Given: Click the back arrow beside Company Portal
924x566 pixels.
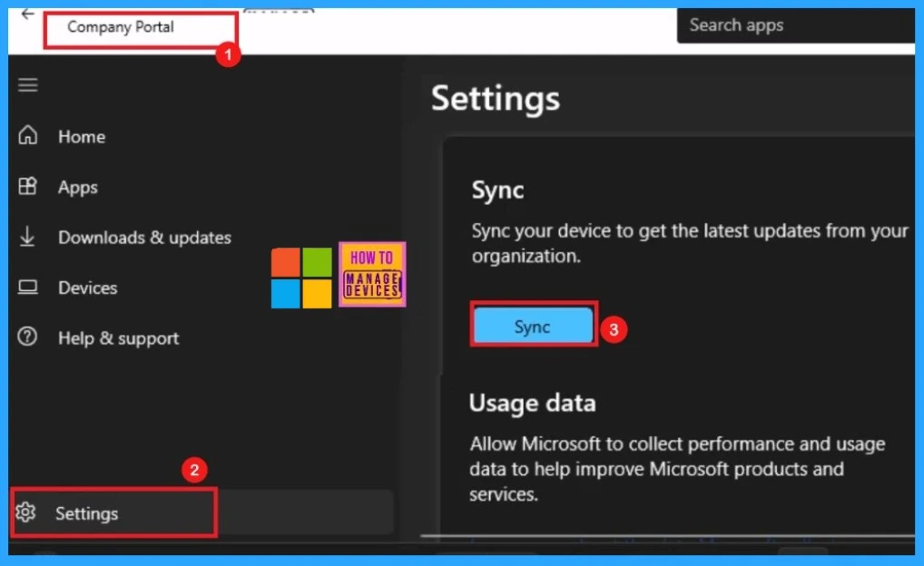Looking at the screenshot, I should [x=27, y=15].
